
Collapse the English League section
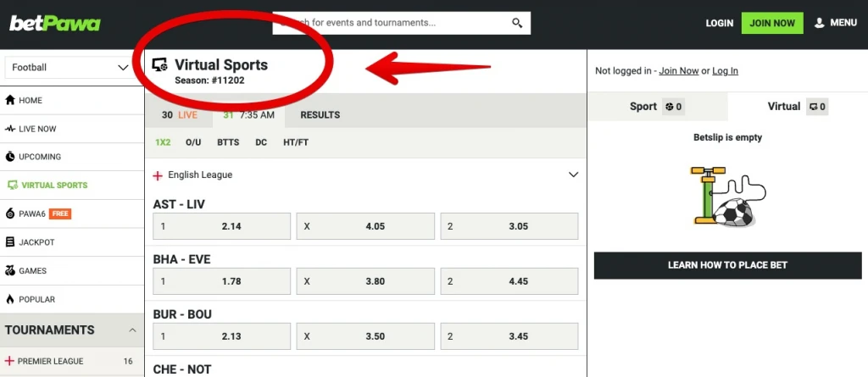coord(574,175)
